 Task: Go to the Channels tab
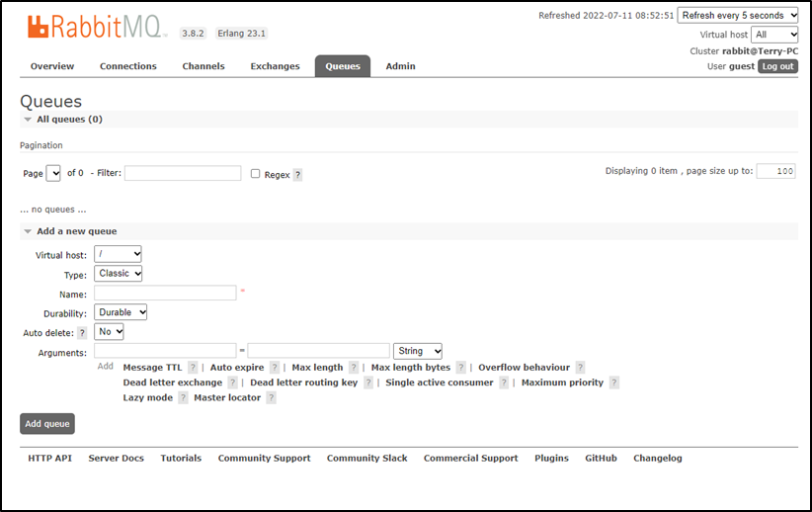click(x=203, y=66)
